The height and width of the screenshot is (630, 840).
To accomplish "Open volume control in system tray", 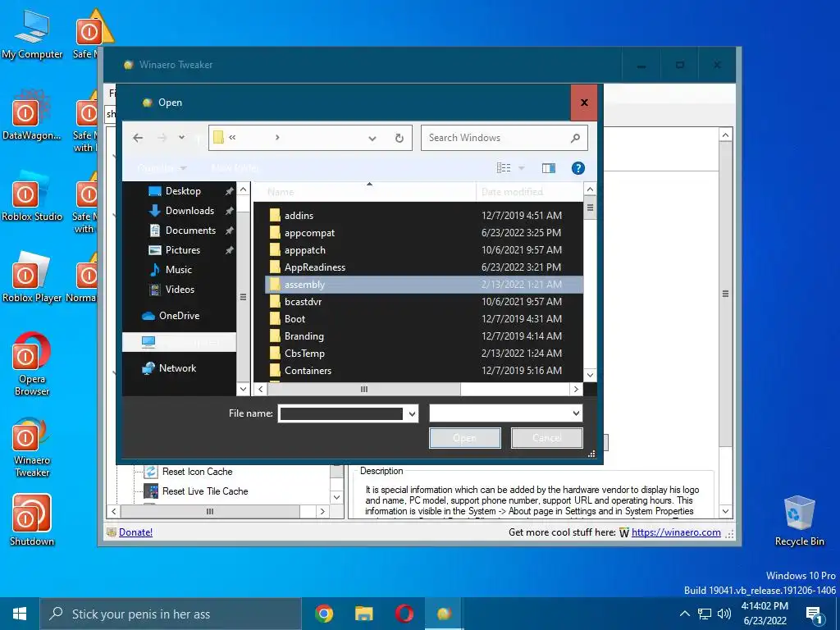I will [x=724, y=614].
